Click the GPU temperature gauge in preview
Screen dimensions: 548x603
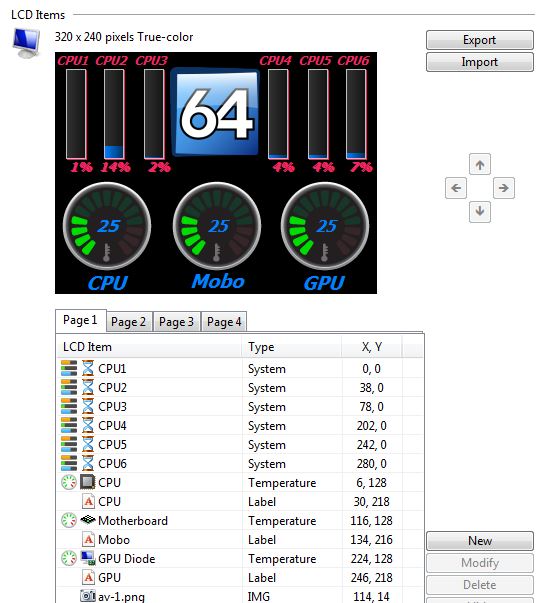(x=325, y=226)
